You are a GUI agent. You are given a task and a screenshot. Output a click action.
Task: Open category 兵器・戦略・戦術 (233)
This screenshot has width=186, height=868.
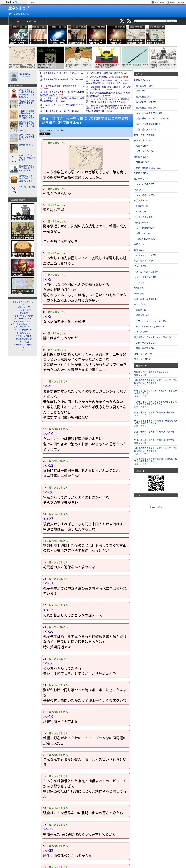click(145, 299)
